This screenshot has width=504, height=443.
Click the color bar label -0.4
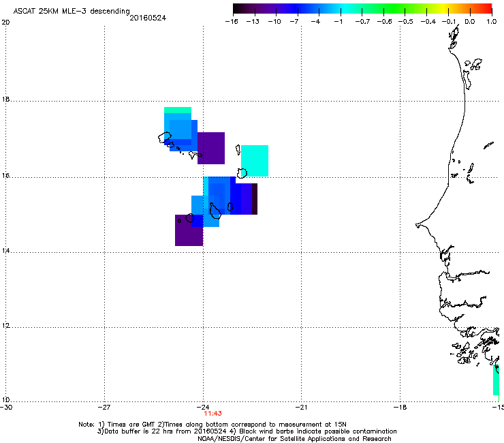pyautogui.click(x=428, y=22)
